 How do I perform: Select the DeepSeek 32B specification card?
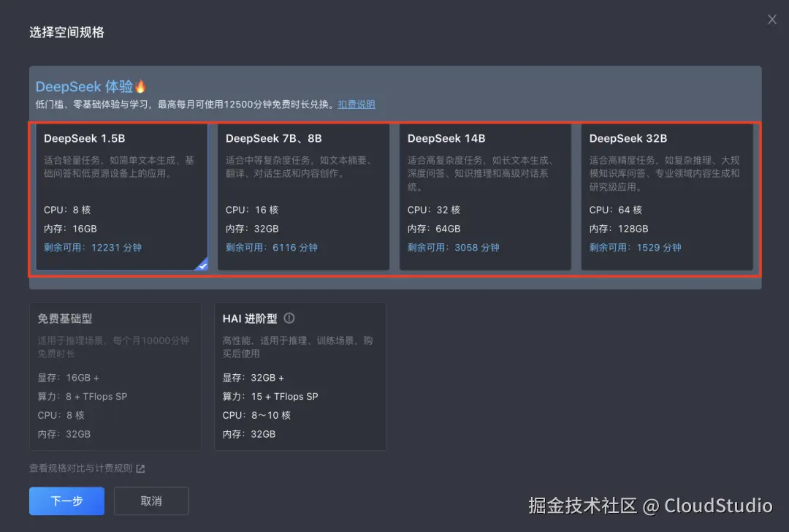pos(667,197)
